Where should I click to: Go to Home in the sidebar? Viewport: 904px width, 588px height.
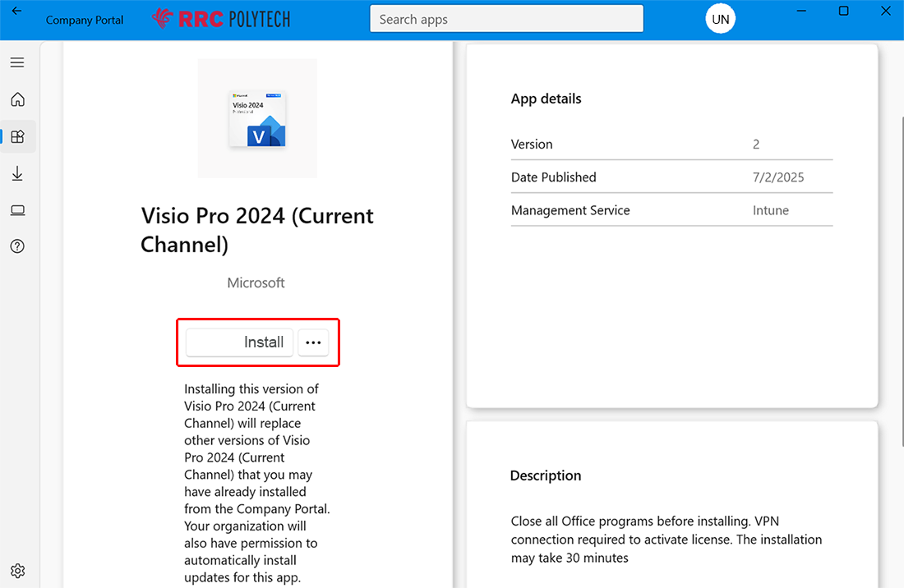point(17,99)
